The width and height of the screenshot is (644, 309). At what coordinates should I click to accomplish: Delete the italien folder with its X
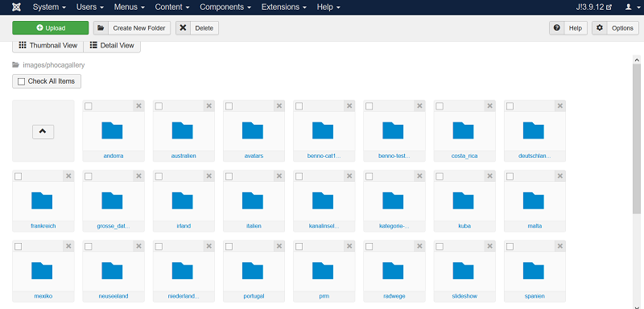(x=279, y=176)
